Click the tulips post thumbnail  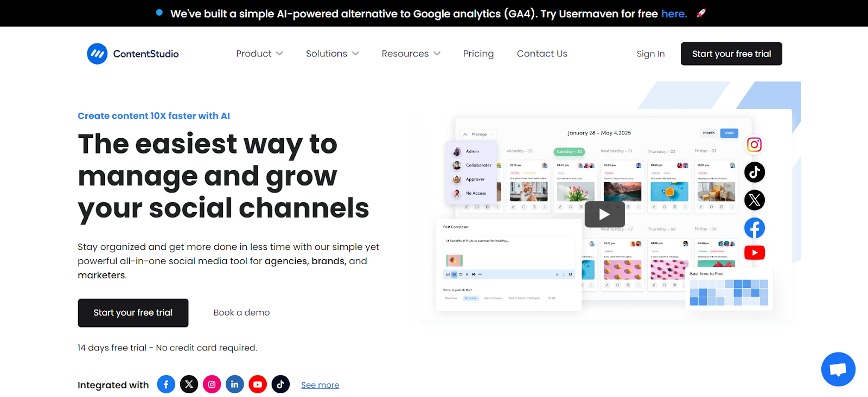point(576,191)
